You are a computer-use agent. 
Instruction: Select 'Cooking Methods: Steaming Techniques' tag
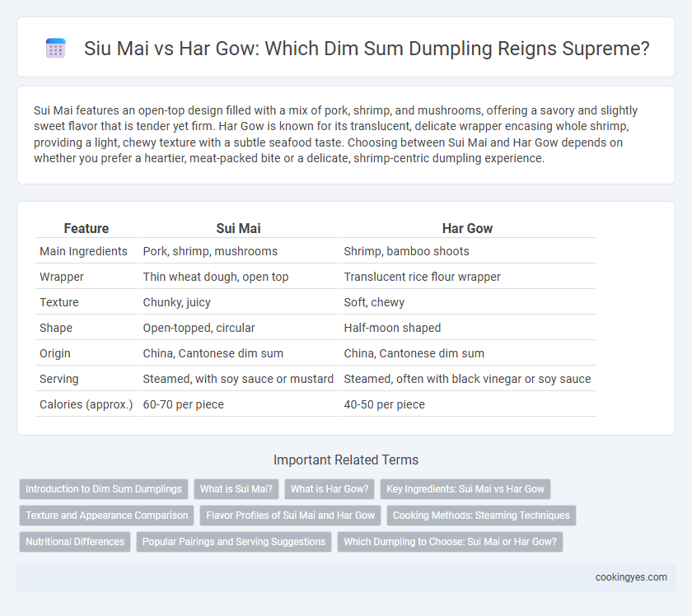click(481, 516)
